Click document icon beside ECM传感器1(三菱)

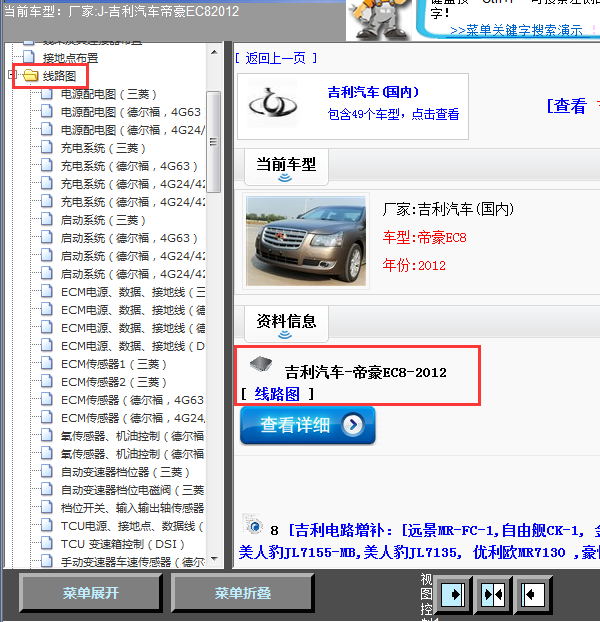pos(47,363)
